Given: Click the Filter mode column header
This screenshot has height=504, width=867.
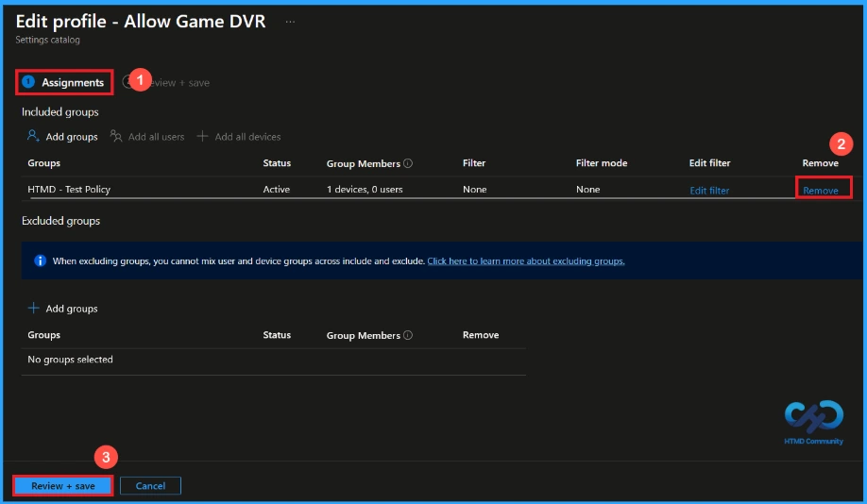Looking at the screenshot, I should [602, 163].
